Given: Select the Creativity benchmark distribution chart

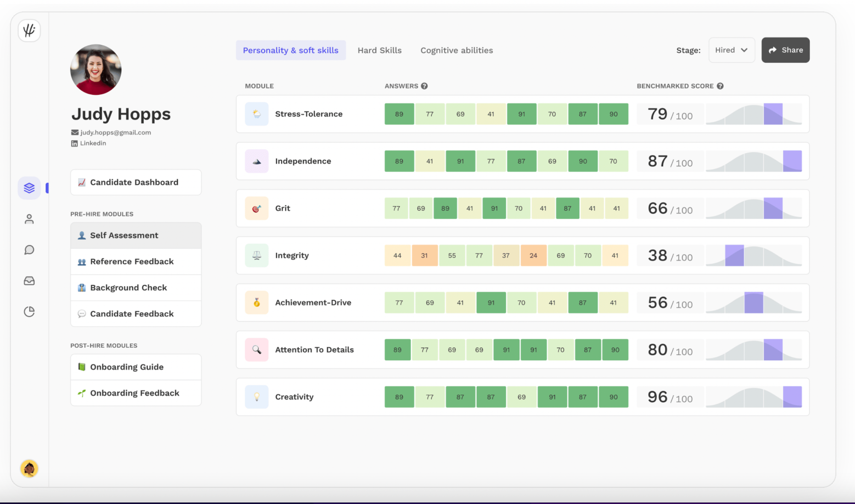Looking at the screenshot, I should pyautogui.click(x=754, y=396).
